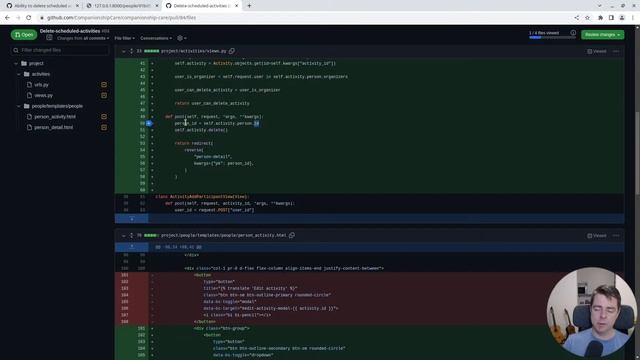The height and width of the screenshot is (360, 640).
Task: Open the browser extensions puzzle icon
Action: tap(600, 18)
